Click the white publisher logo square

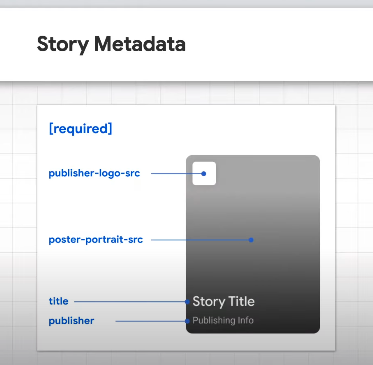pos(204,173)
